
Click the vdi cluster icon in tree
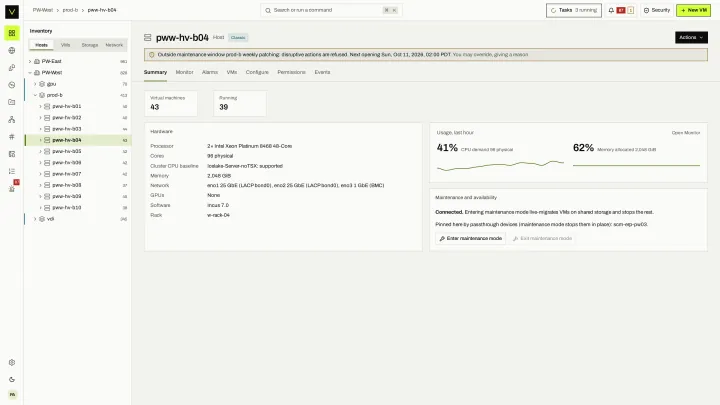[x=42, y=219]
